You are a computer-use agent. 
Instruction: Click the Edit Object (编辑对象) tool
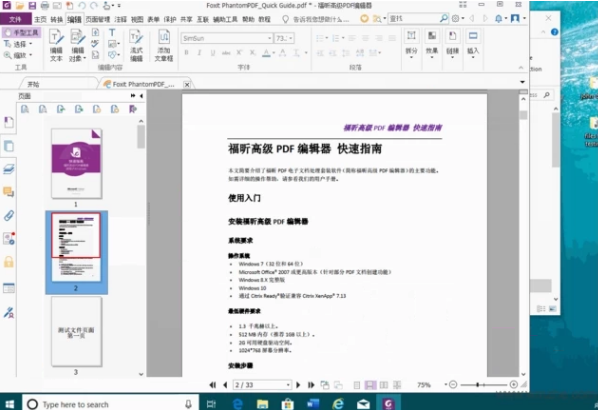tap(77, 45)
